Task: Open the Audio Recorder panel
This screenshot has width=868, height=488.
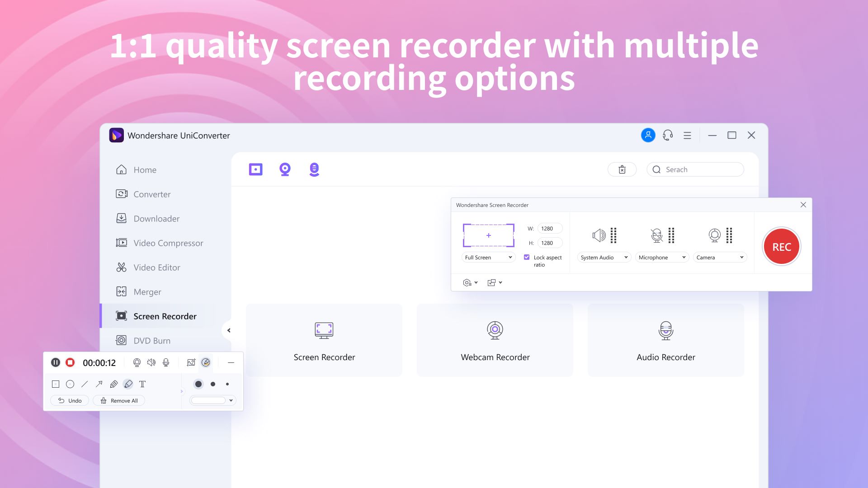Action: coord(665,339)
